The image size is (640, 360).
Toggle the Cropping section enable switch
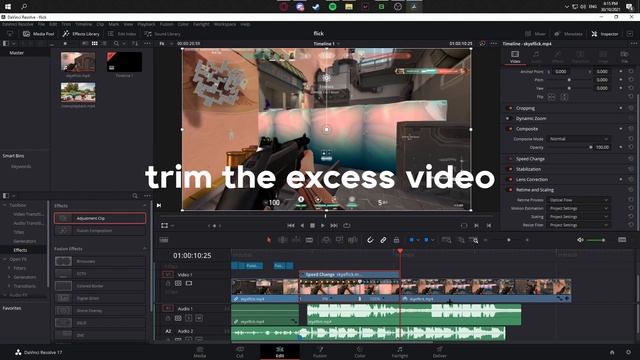point(510,108)
